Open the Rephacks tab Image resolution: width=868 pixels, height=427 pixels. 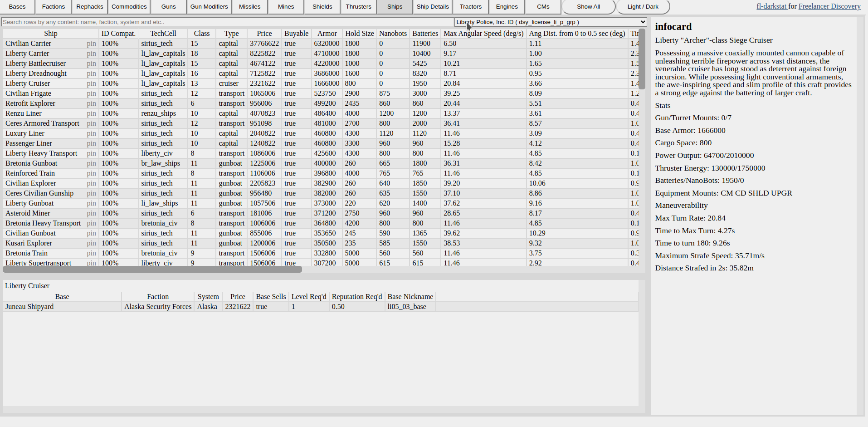90,7
